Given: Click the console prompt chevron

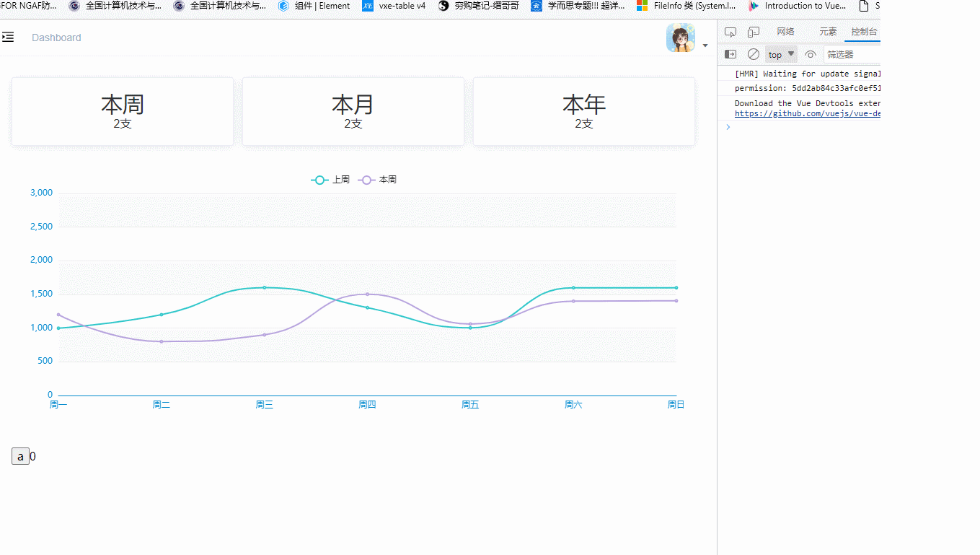Looking at the screenshot, I should coord(728,127).
